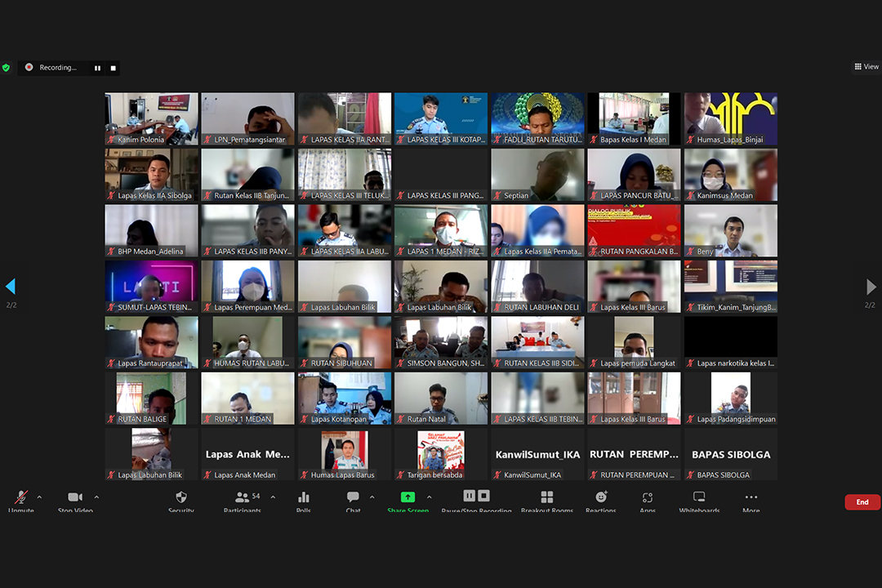
Task: Expand the arrow next to Share Screen
Action: pyautogui.click(x=430, y=497)
